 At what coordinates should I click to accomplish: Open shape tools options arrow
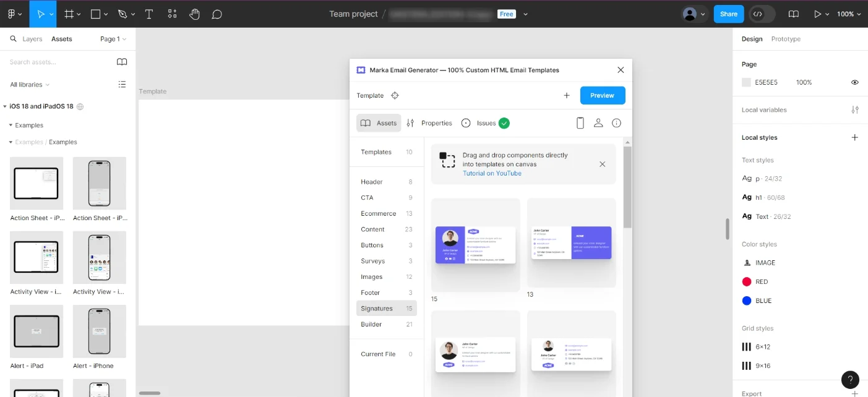[x=106, y=14]
